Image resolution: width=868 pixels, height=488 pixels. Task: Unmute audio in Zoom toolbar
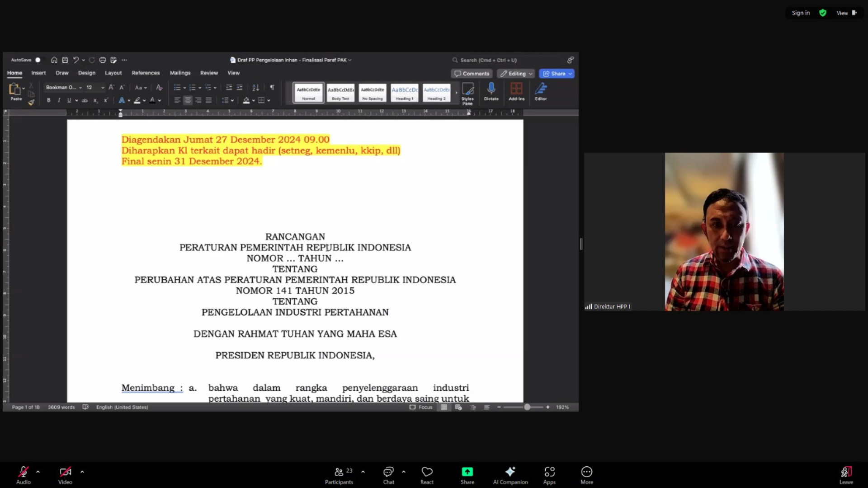[24, 475]
